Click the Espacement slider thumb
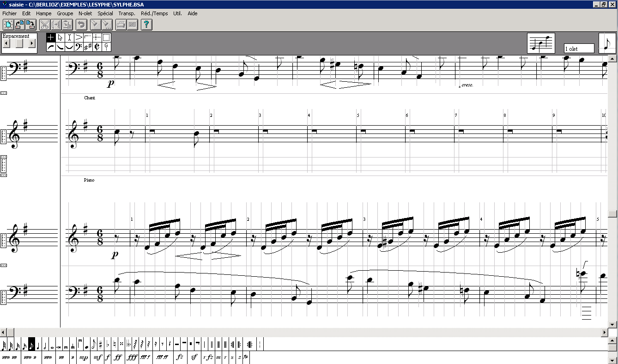Image resolution: width=618 pixels, height=364 pixels. (x=19, y=43)
